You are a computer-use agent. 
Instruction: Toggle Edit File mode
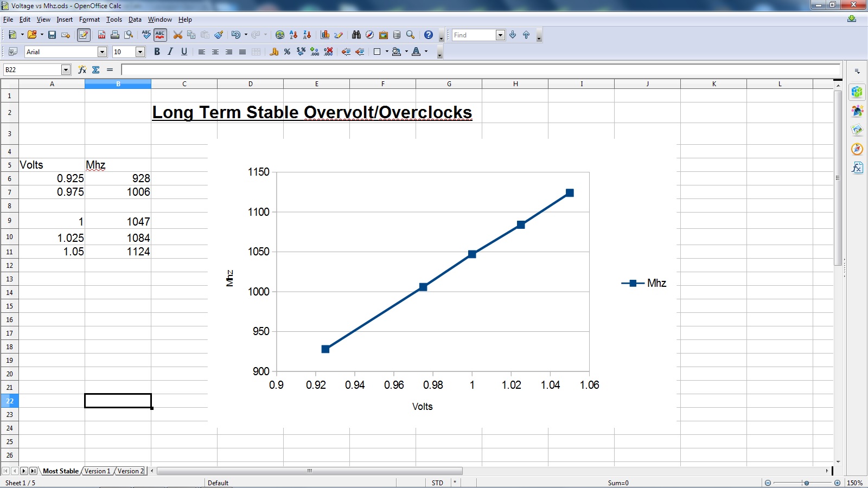84,35
